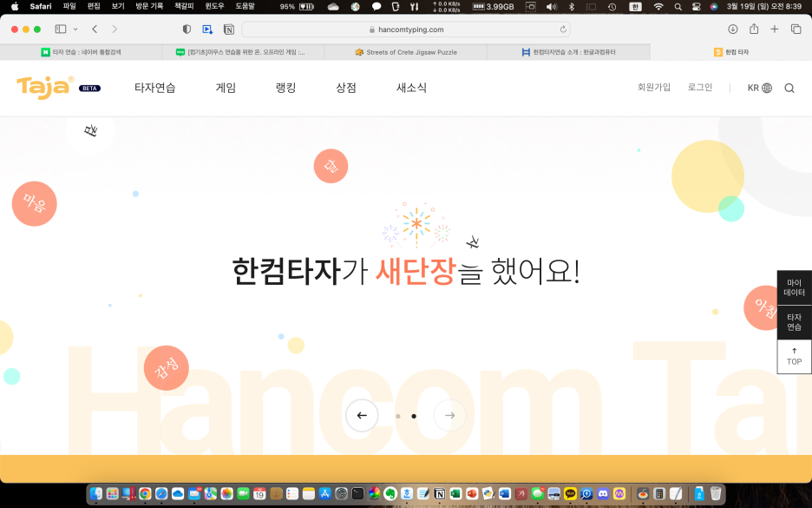Open the 파일 menu in menu bar
812x508 pixels.
pos(69,6)
